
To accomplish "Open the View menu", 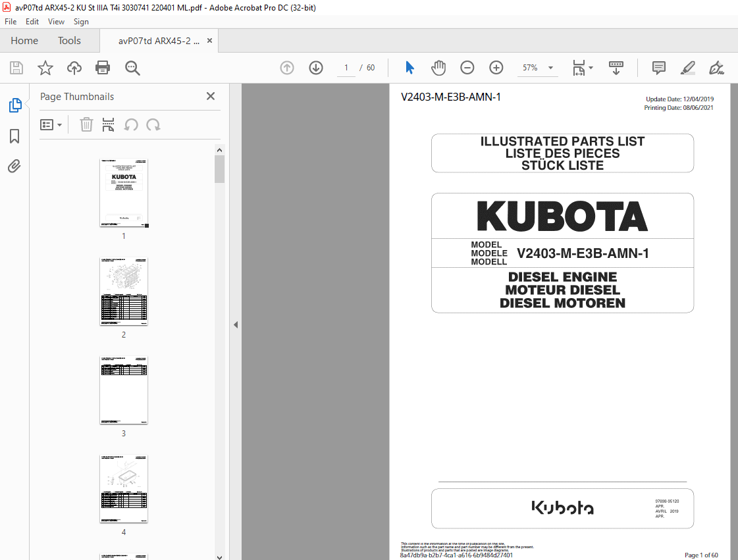I will pos(56,22).
